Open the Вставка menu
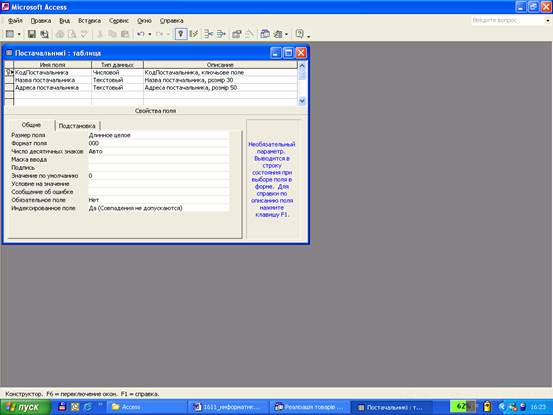 tap(89, 21)
